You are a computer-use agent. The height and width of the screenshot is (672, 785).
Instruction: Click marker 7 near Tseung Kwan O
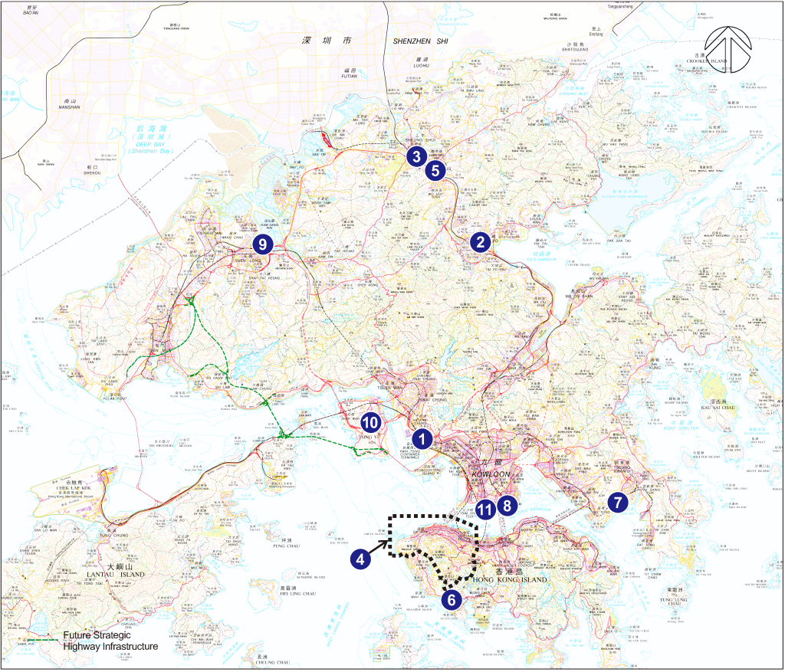click(x=617, y=503)
